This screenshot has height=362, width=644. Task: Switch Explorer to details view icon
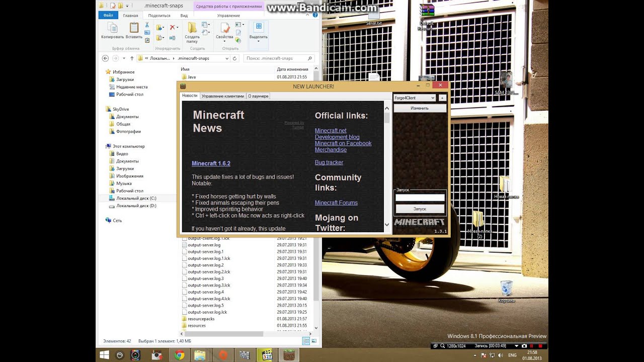[306, 341]
